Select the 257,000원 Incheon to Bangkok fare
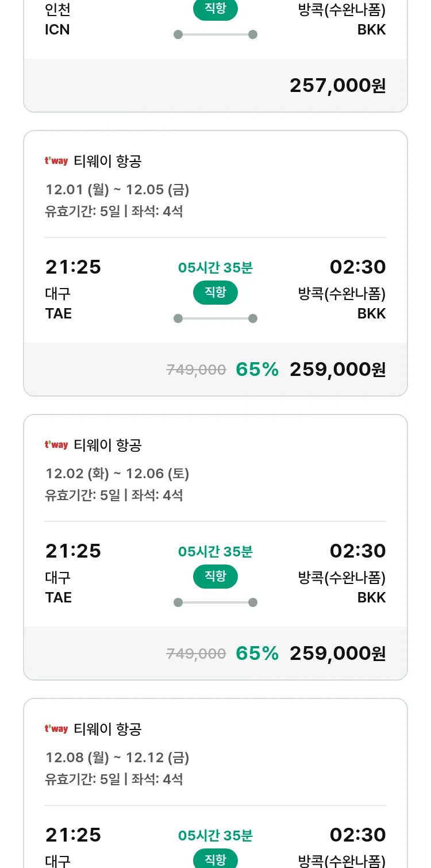This screenshot has width=431, height=868. (337, 86)
